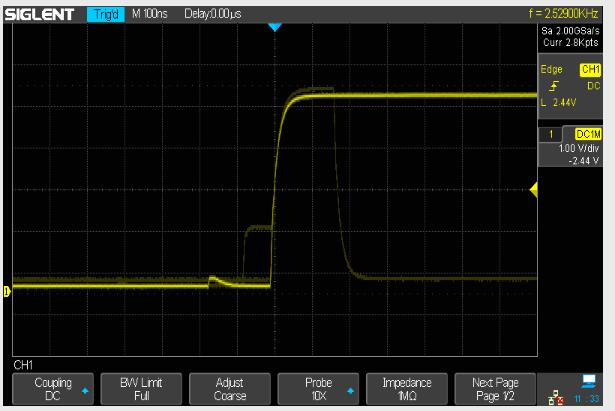Click the Curr 2.8Kpts memory depth text

[x=570, y=42]
